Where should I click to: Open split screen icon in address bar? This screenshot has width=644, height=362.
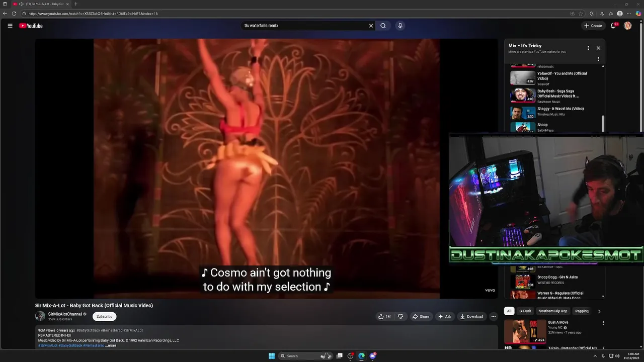[x=572, y=14]
